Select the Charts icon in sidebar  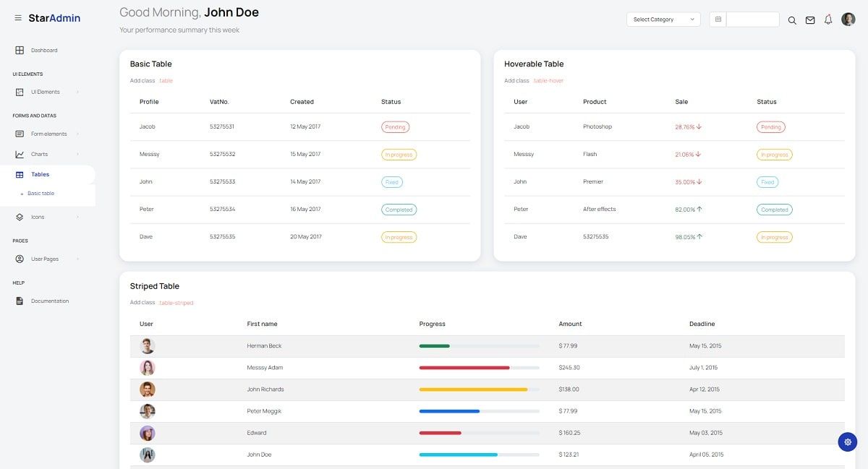tap(18, 153)
